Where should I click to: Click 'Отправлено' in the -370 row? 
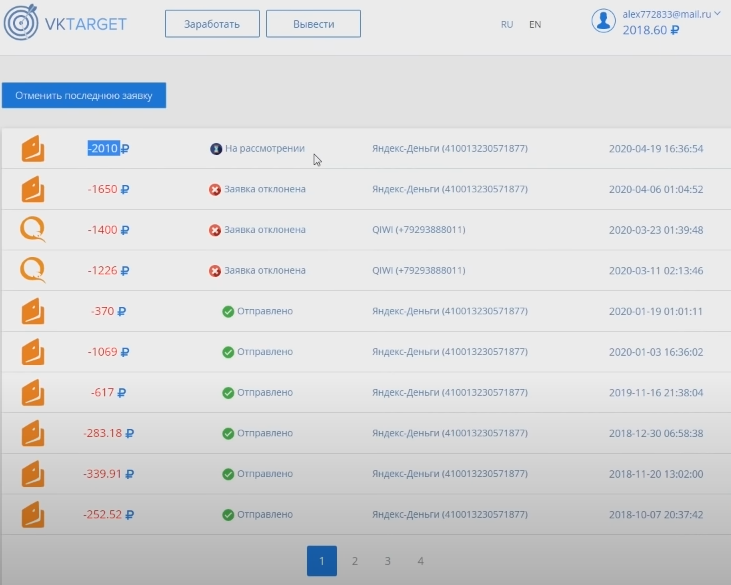click(x=265, y=311)
